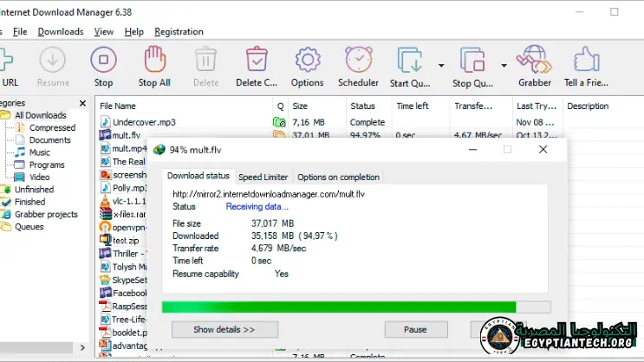Switch to the Speed Limiter tab
This screenshot has height=362, width=644.
[x=263, y=178]
